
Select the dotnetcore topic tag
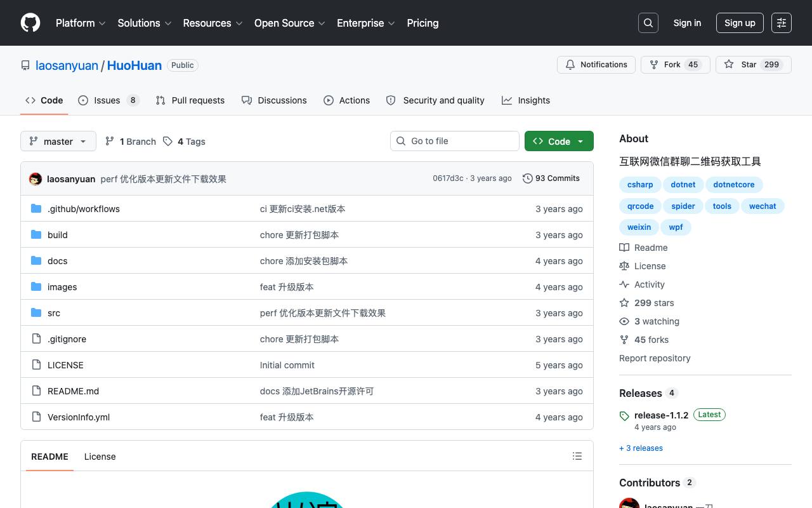734,185
